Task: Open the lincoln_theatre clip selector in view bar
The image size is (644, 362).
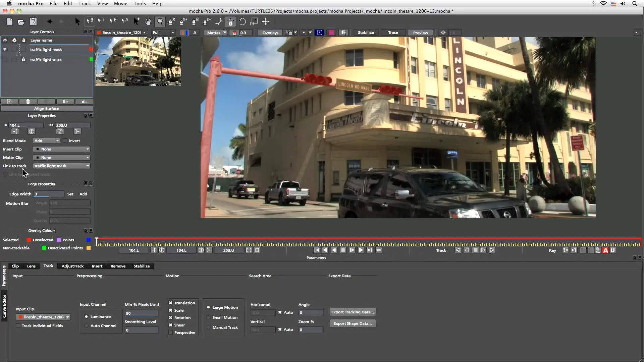Action: pos(121,33)
